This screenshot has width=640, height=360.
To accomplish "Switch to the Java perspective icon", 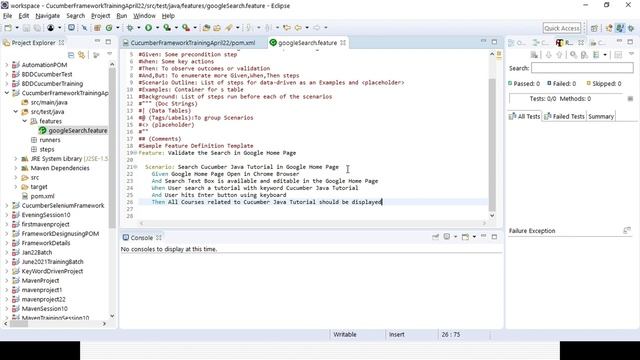I will [620, 28].
